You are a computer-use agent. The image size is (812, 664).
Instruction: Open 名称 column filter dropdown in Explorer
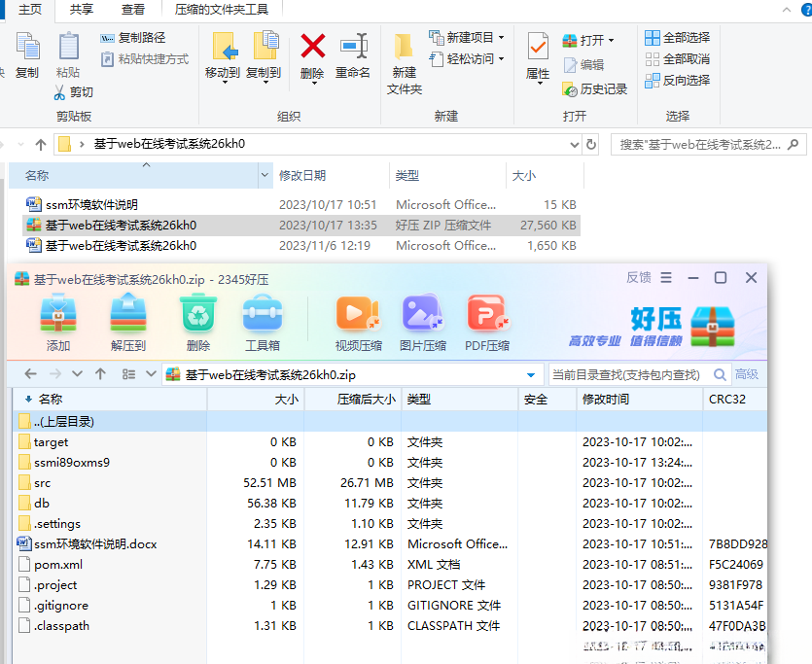pos(265,175)
